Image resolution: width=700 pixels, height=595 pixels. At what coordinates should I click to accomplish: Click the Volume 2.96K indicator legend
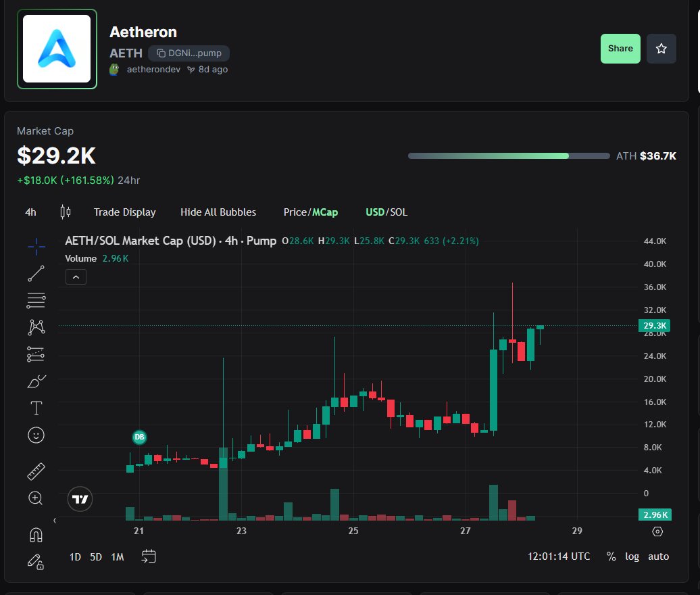tap(97, 259)
